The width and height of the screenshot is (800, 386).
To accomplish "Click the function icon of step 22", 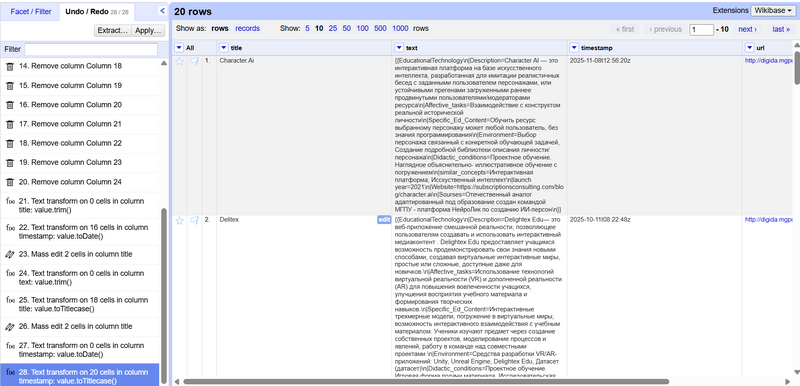I will pos(10,227).
